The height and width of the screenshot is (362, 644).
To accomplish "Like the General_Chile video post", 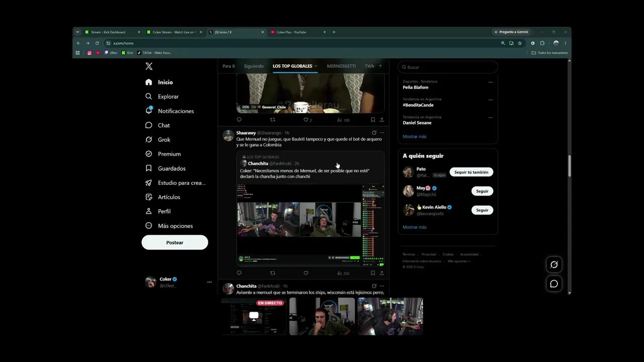I will [306, 120].
